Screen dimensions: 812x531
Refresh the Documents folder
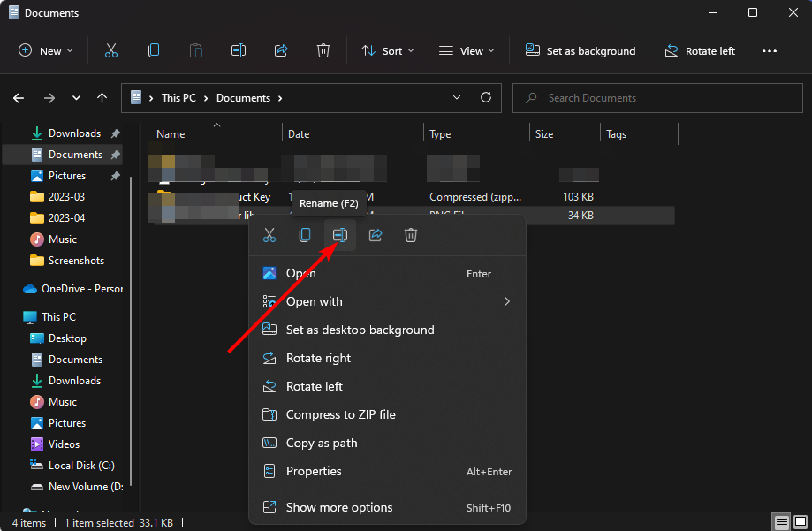(486, 97)
